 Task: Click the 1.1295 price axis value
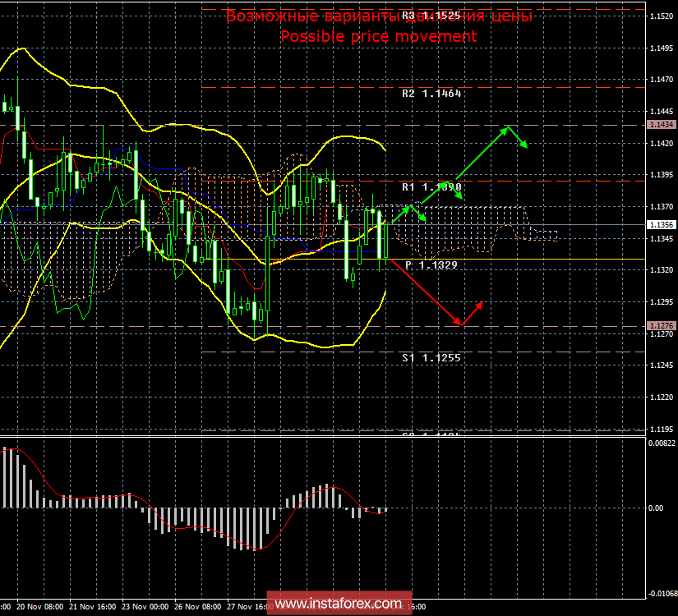tap(662, 301)
